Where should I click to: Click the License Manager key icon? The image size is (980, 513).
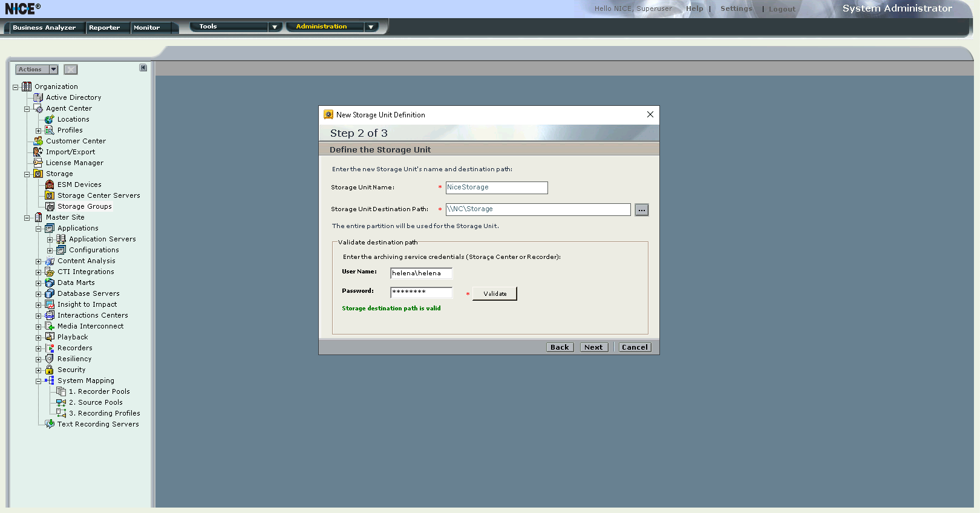click(38, 163)
